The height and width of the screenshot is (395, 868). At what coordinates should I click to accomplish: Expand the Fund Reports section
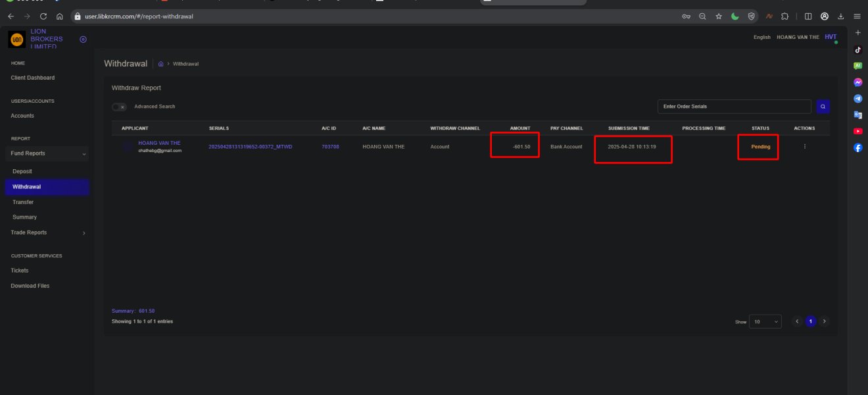46,153
